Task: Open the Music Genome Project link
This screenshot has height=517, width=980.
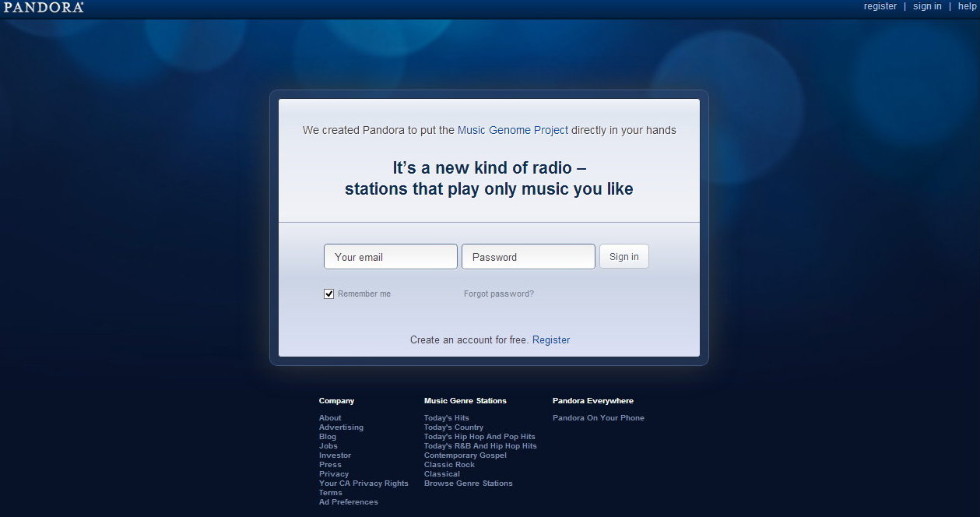Action: (513, 130)
